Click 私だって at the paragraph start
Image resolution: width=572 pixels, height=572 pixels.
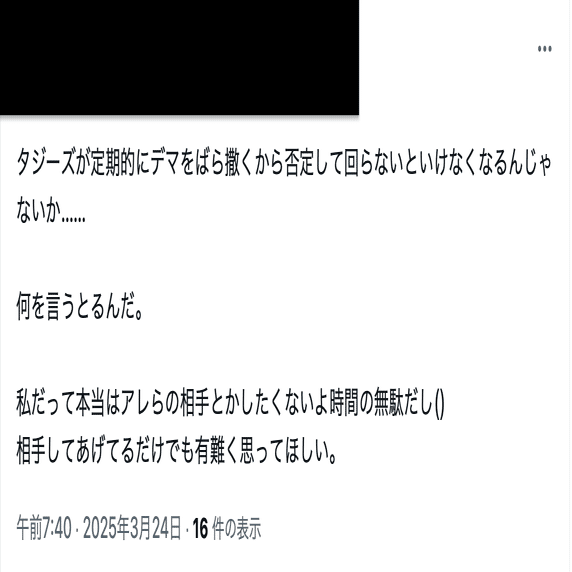coord(45,403)
